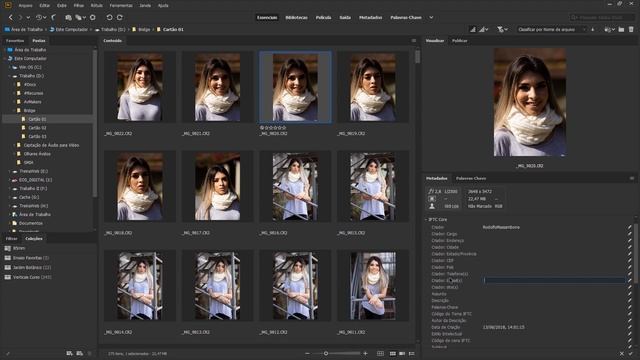
Task: Open the recent files clock icon
Action: click(x=39, y=18)
